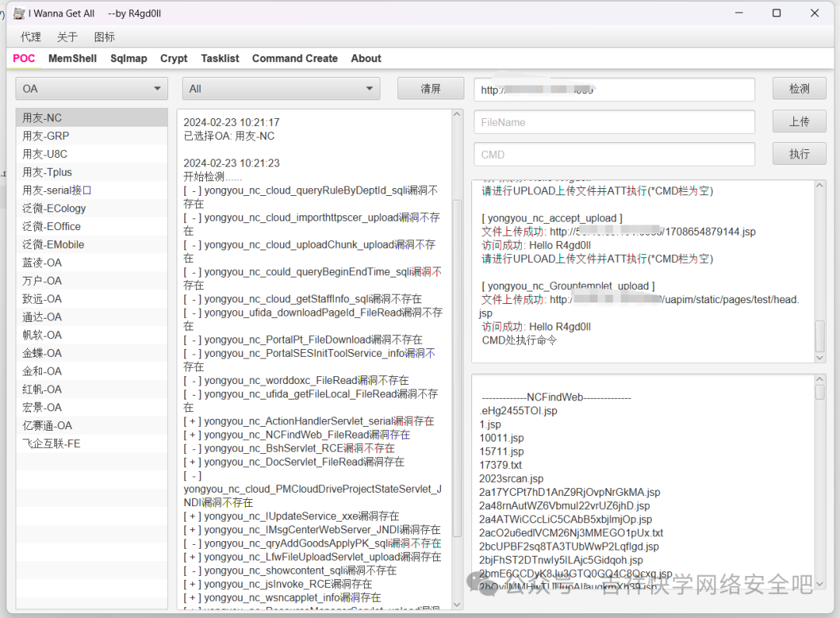Click yongyou_nc_wsncapplet_info result line
840x618 pixels.
282,598
